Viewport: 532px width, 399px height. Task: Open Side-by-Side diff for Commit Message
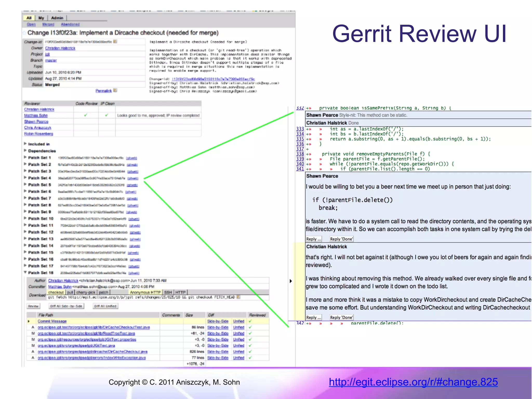coord(218,321)
